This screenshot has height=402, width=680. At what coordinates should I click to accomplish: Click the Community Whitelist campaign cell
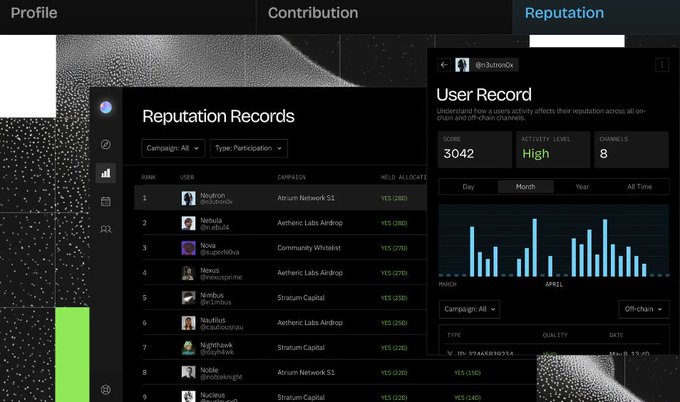pos(309,248)
